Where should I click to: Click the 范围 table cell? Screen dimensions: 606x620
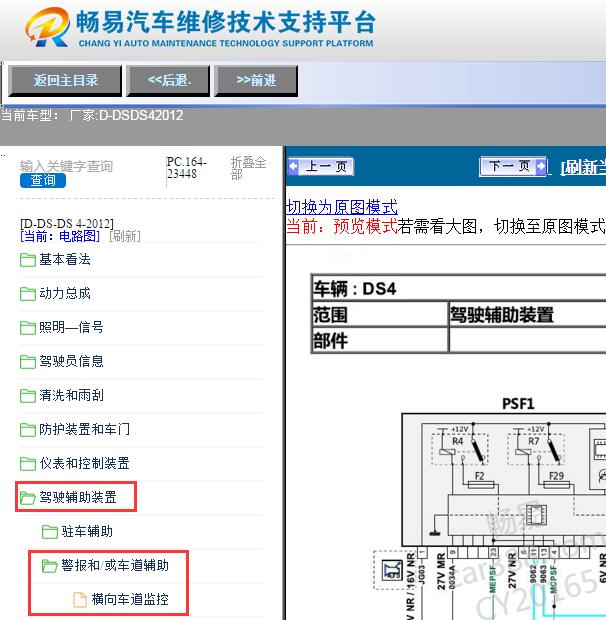tap(380, 315)
